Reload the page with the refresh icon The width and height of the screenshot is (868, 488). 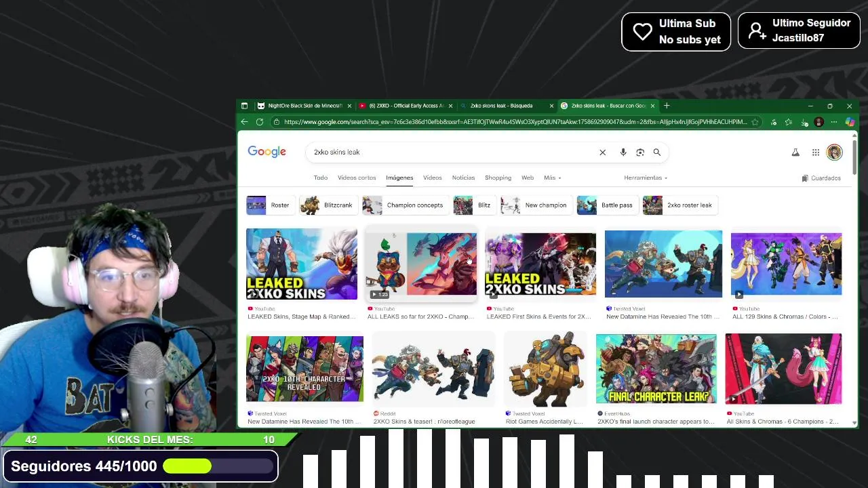260,122
